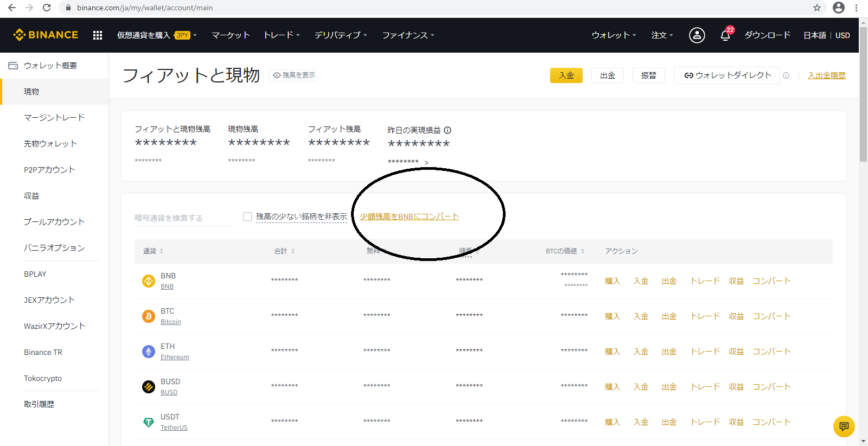Click the Binance logo
868x446 pixels.
click(x=46, y=35)
